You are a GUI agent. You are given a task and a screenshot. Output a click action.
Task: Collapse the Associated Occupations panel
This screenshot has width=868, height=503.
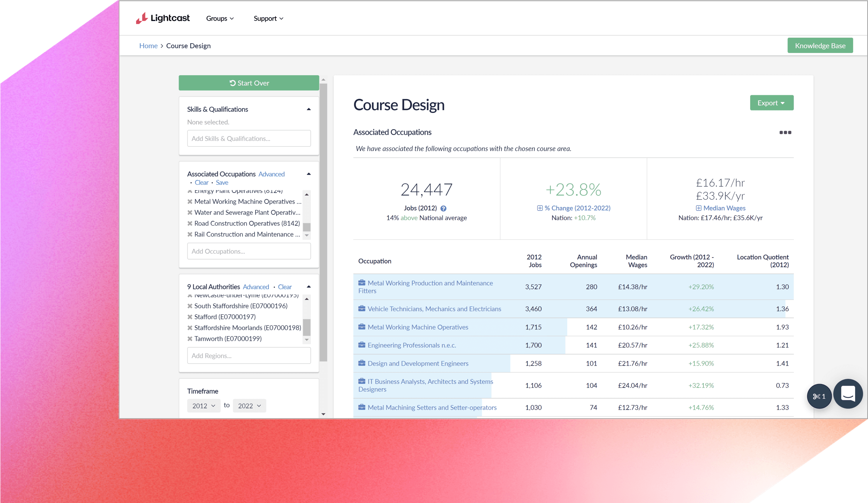pos(309,174)
